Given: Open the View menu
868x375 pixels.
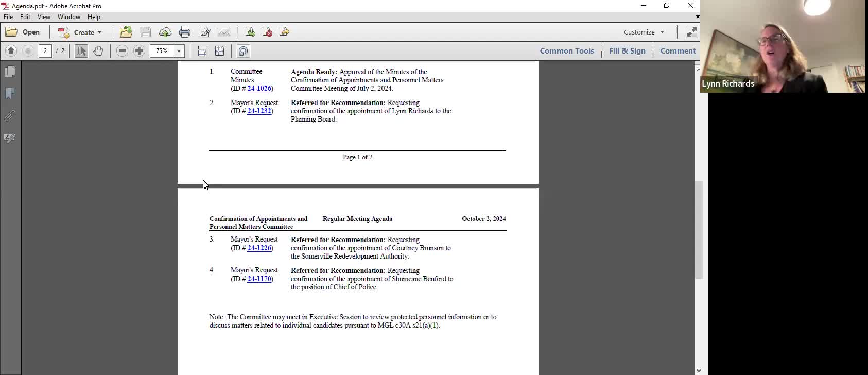Looking at the screenshot, I should pyautogui.click(x=44, y=17).
